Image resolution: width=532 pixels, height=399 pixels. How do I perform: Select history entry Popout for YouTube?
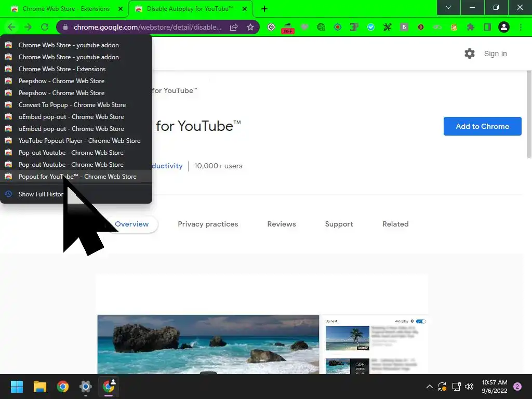pyautogui.click(x=76, y=177)
